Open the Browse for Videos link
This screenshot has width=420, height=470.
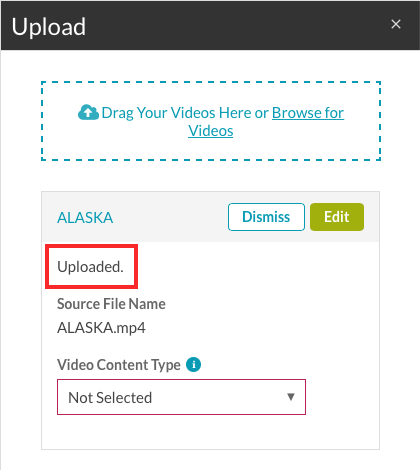tap(266, 122)
